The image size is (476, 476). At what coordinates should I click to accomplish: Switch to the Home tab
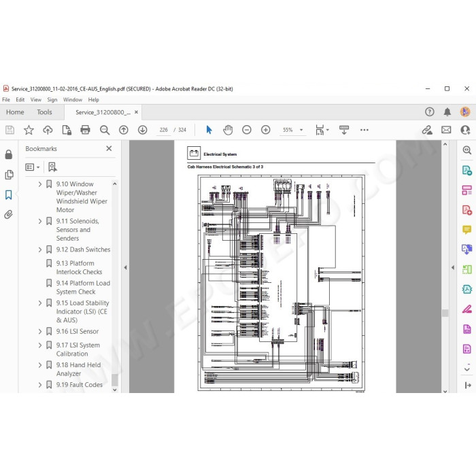pos(15,112)
